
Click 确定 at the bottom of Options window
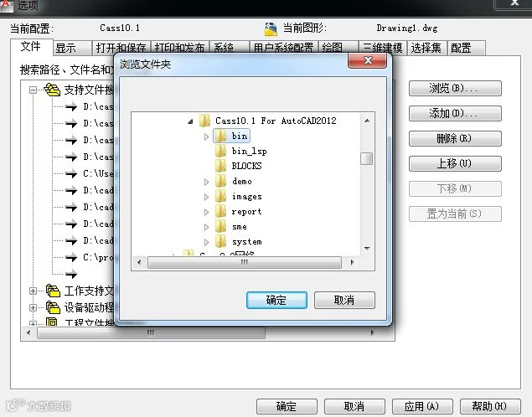(x=287, y=406)
